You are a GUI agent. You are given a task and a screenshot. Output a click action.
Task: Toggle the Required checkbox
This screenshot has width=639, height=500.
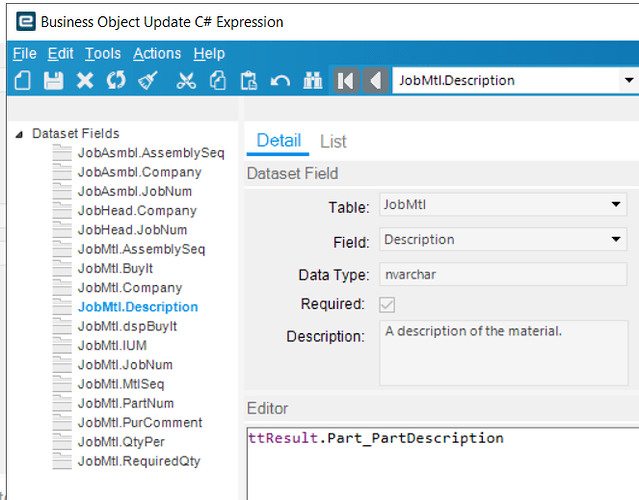(388, 304)
